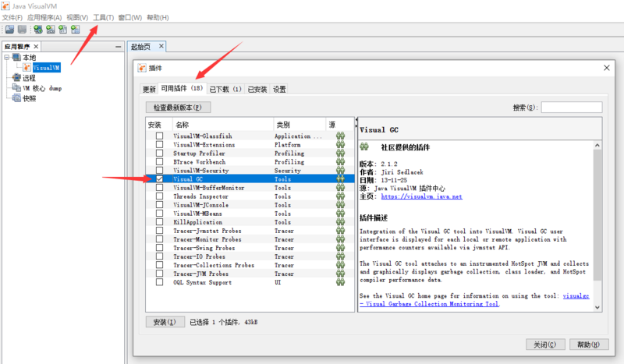Click the community icon for BTrace Workbench row

pos(340,161)
